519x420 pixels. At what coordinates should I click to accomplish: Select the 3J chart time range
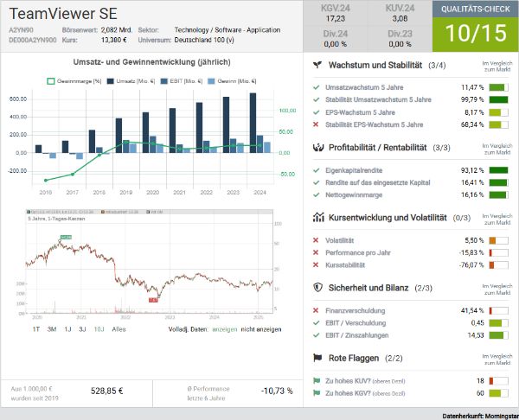pyautogui.click(x=82, y=329)
